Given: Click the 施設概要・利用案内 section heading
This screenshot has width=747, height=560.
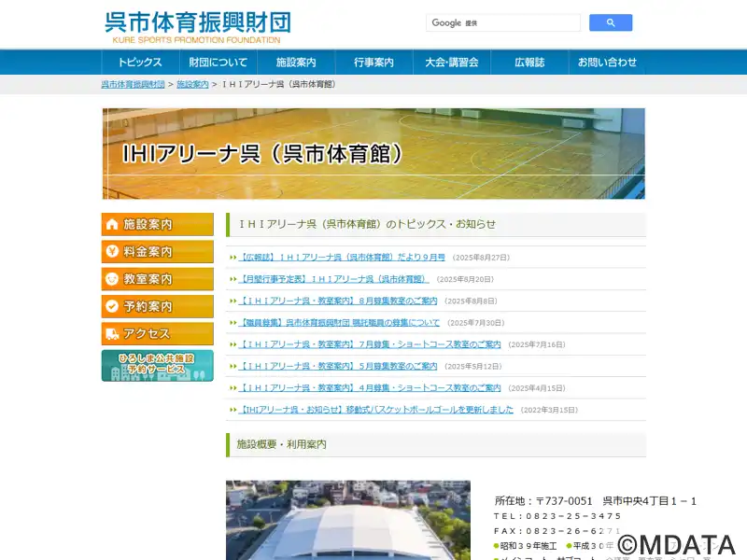Looking at the screenshot, I should click(x=282, y=444).
